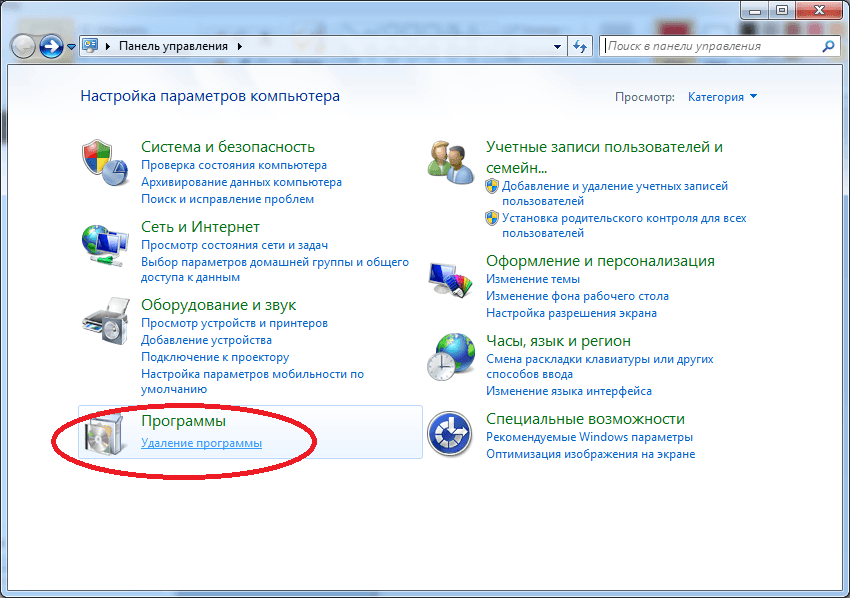The image size is (850, 598).
Task: Open the address bar history dropdown arrow
Action: 556,45
